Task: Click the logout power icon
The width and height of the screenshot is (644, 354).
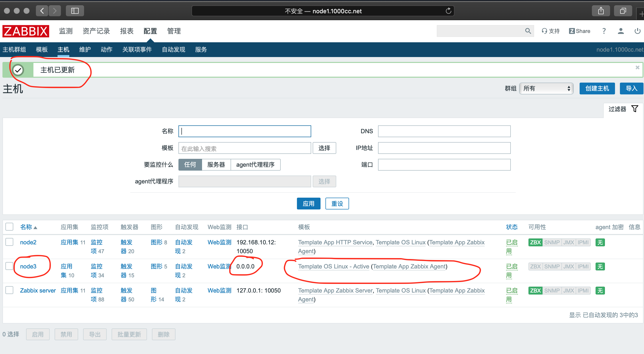Action: 637,31
